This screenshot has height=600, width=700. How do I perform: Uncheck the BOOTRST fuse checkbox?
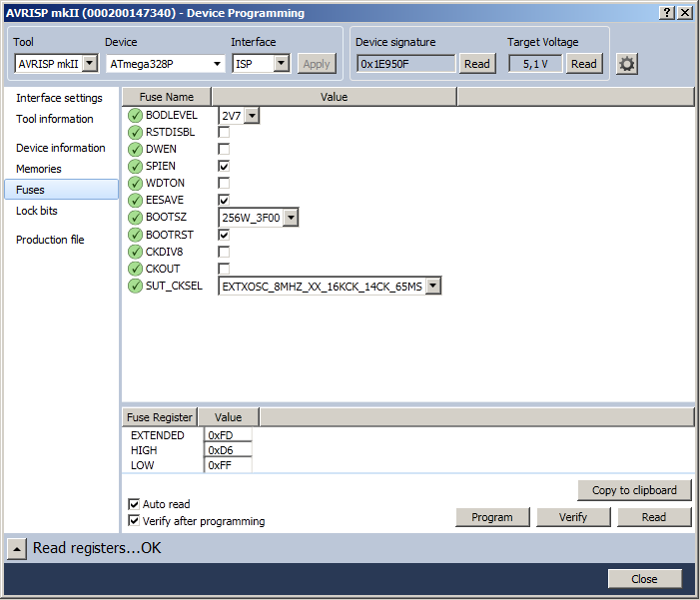pyautogui.click(x=224, y=235)
